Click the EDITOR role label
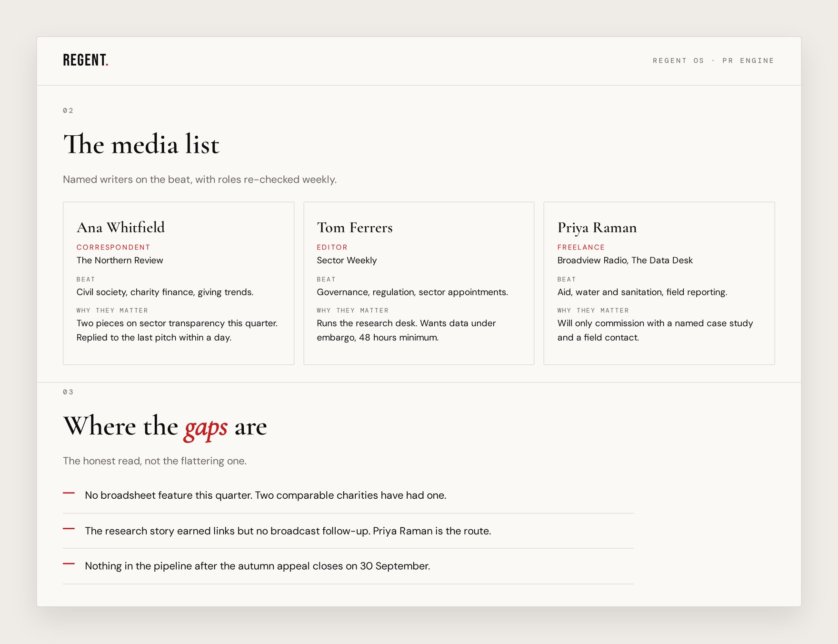Image resolution: width=838 pixels, height=644 pixels. point(332,247)
